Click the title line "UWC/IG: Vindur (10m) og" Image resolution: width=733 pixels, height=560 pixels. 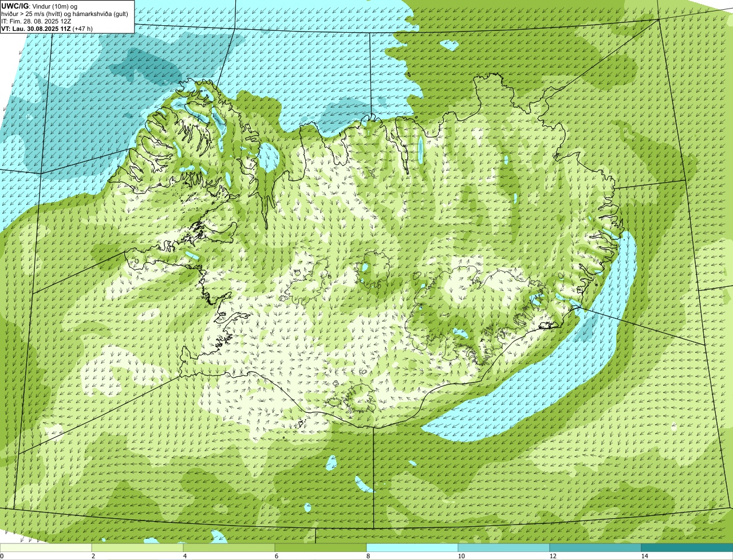39,6
